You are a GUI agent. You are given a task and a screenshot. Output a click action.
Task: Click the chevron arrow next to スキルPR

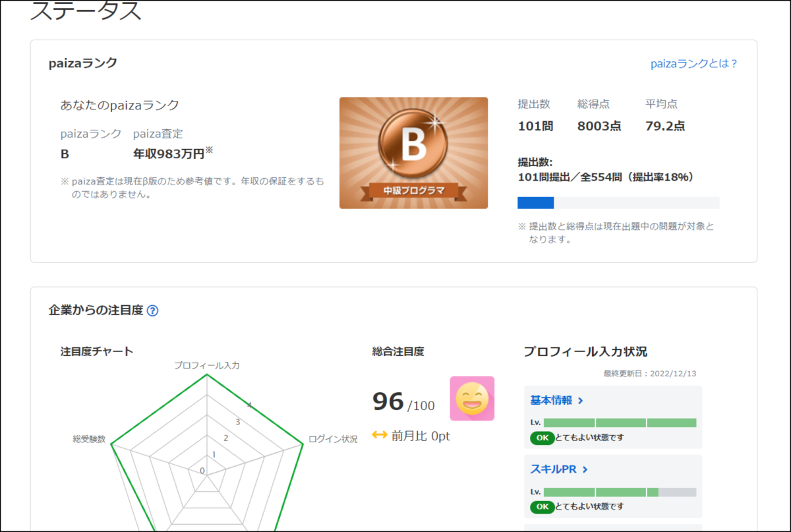585,469
